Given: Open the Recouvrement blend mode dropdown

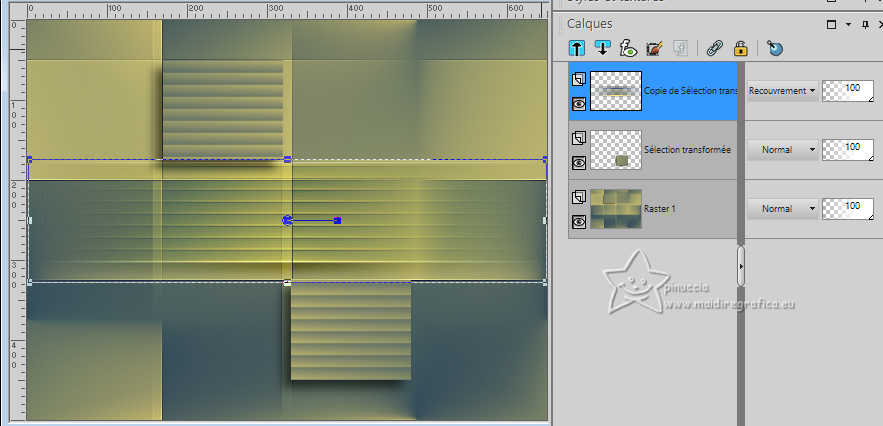Looking at the screenshot, I should (783, 91).
